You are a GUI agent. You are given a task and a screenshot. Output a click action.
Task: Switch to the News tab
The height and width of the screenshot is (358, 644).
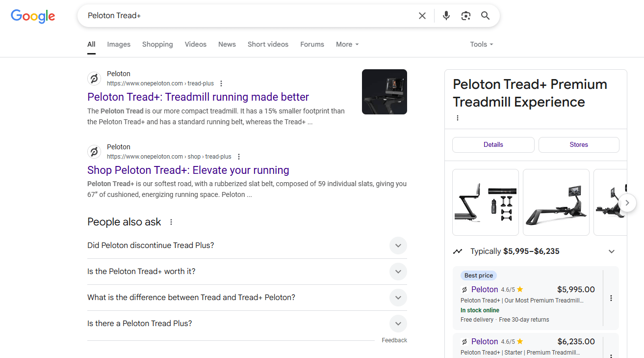(227, 44)
